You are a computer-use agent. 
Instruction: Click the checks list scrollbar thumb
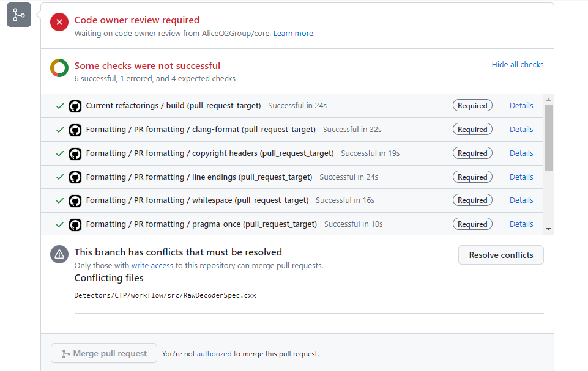point(548,138)
